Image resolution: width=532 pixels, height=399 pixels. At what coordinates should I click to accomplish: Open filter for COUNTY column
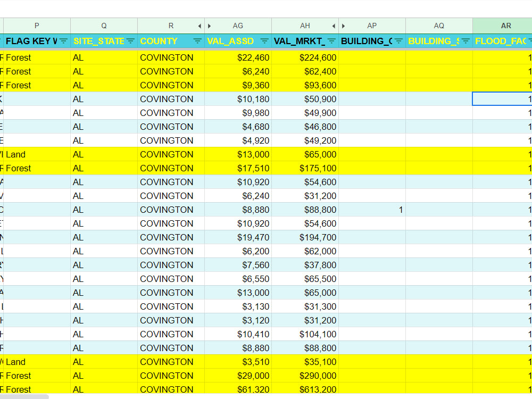click(197, 41)
